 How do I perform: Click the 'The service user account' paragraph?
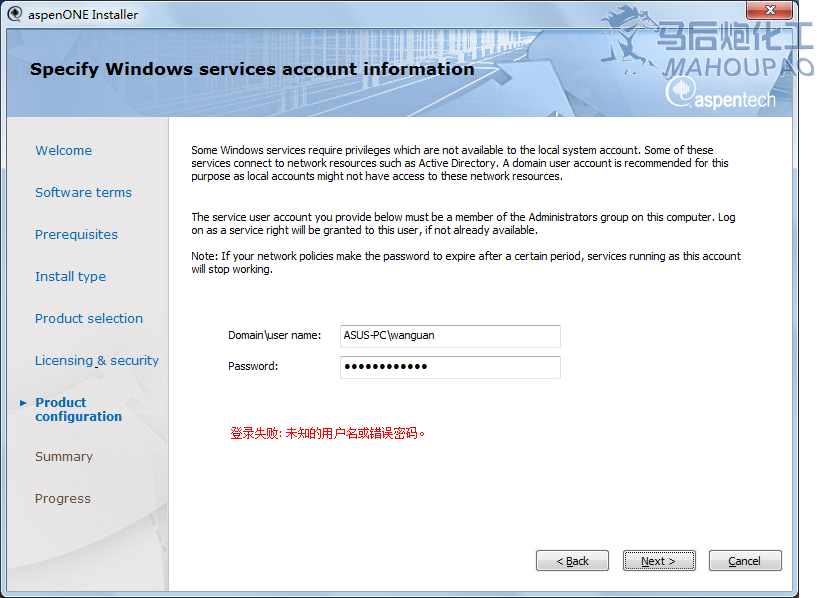463,224
